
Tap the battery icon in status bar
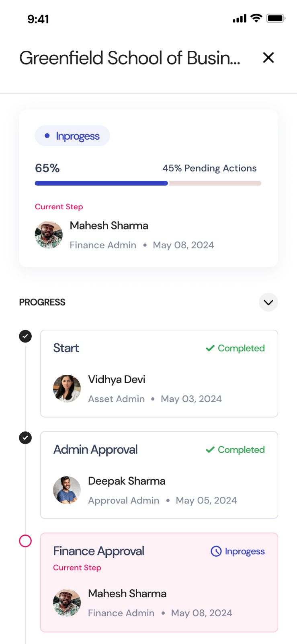click(x=276, y=18)
